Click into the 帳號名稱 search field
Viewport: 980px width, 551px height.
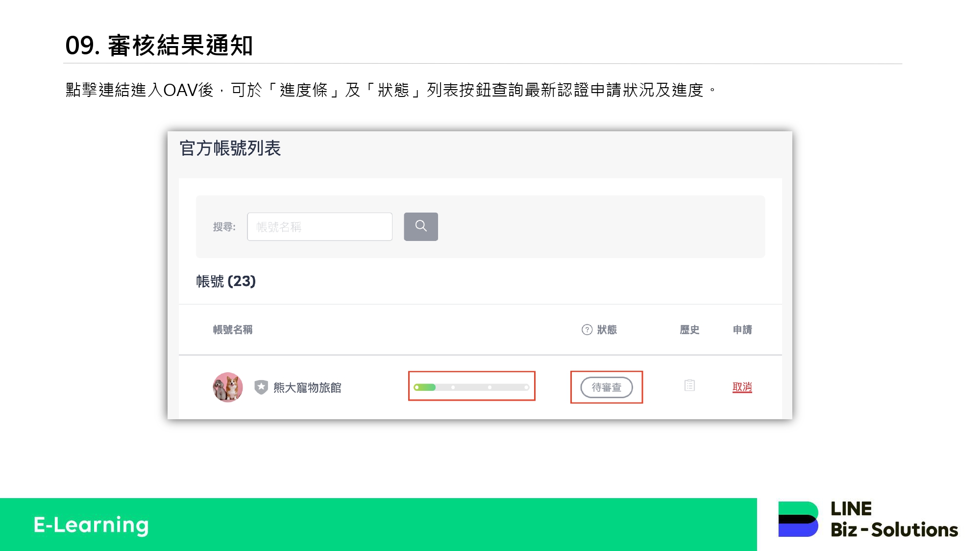click(x=319, y=227)
